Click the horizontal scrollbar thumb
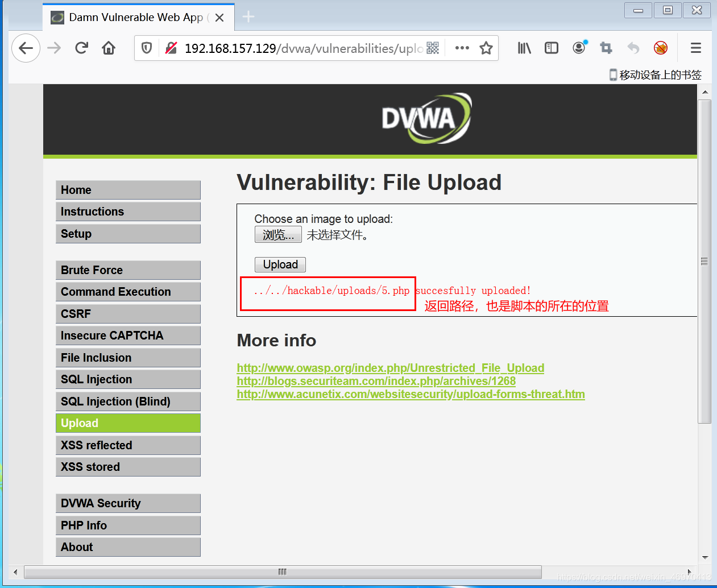 (283, 572)
